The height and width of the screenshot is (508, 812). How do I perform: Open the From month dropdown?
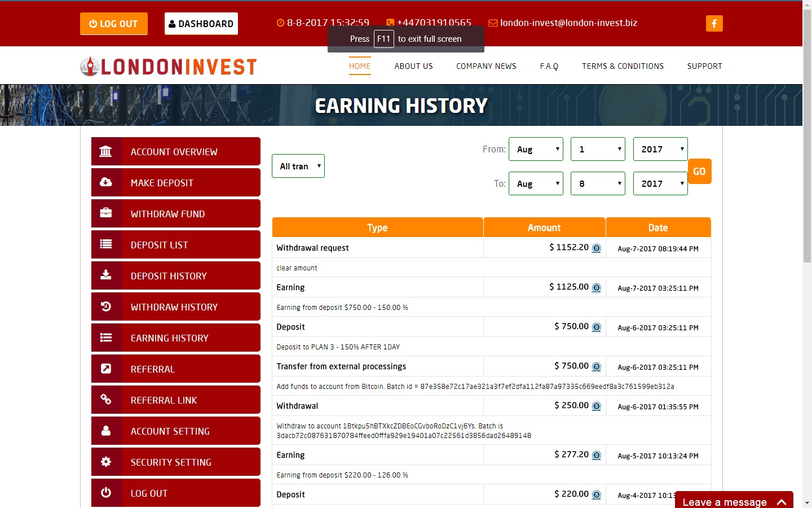536,149
